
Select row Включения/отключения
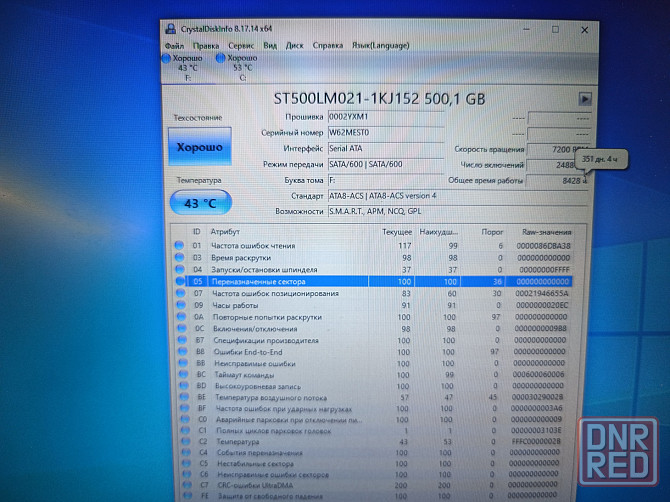pos(373,329)
